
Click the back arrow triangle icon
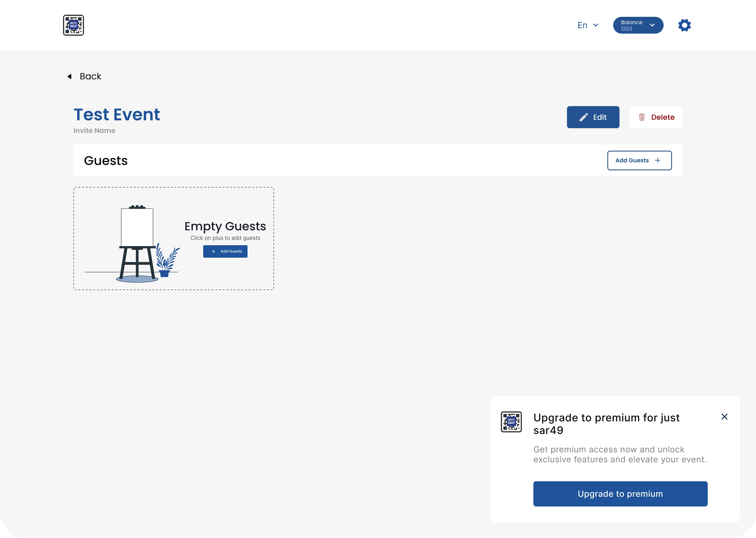point(70,76)
